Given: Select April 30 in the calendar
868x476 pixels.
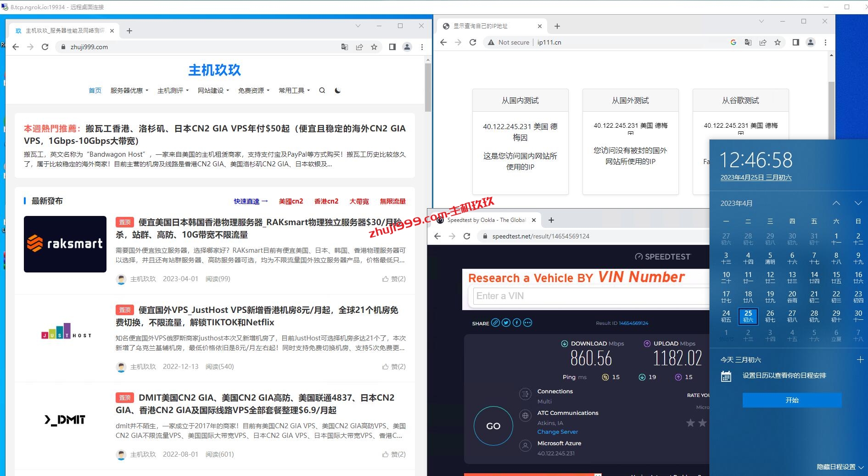Looking at the screenshot, I should [x=858, y=316].
